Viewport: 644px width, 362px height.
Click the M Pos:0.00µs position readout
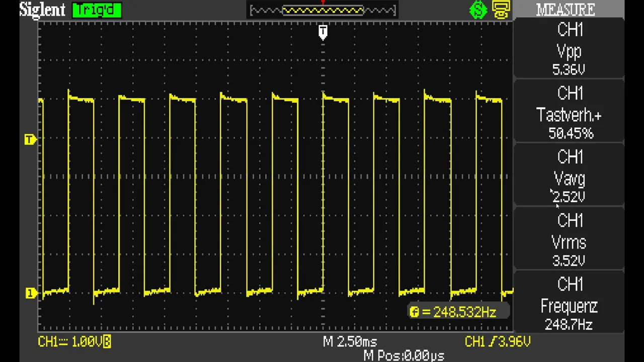tap(404, 356)
